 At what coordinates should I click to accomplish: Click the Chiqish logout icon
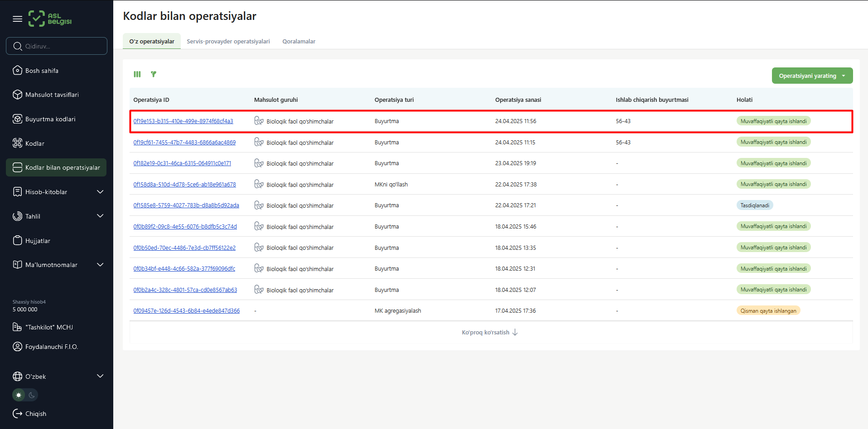click(17, 414)
